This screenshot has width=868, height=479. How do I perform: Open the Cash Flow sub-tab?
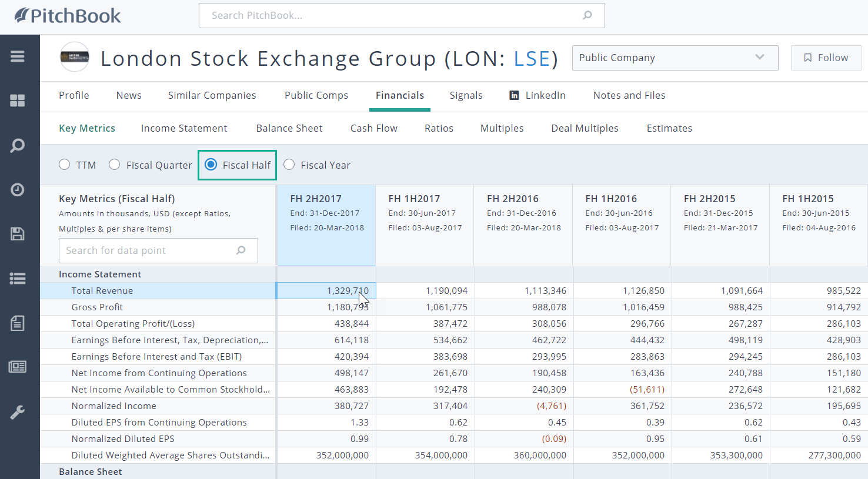[x=374, y=128]
